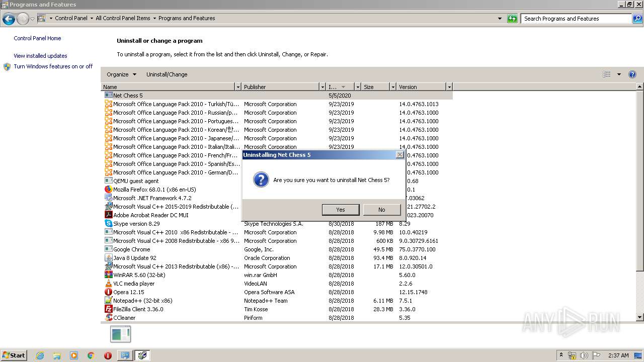Select Microsoft Visual C++ 2015-2019 Redistributable icon
Image resolution: width=644 pixels, height=362 pixels.
[108, 207]
